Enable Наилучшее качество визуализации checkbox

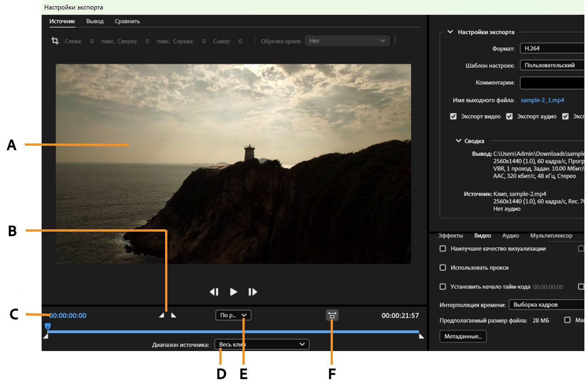tap(443, 249)
